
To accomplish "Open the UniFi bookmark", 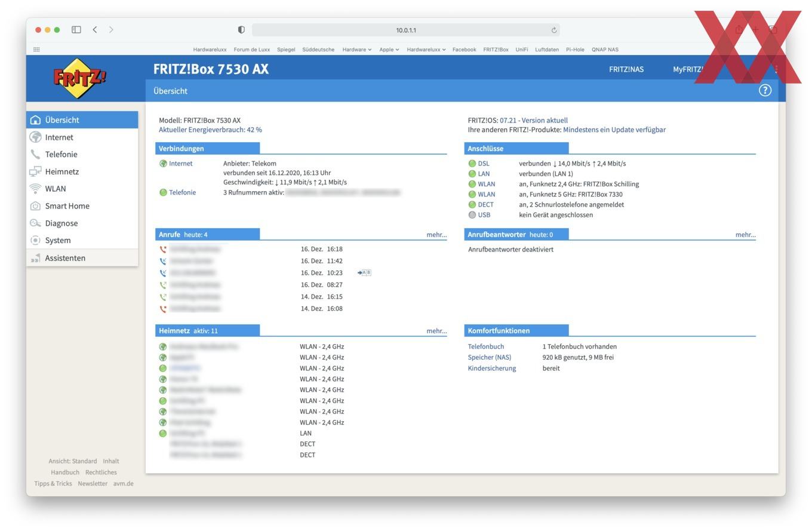I will 522,50.
